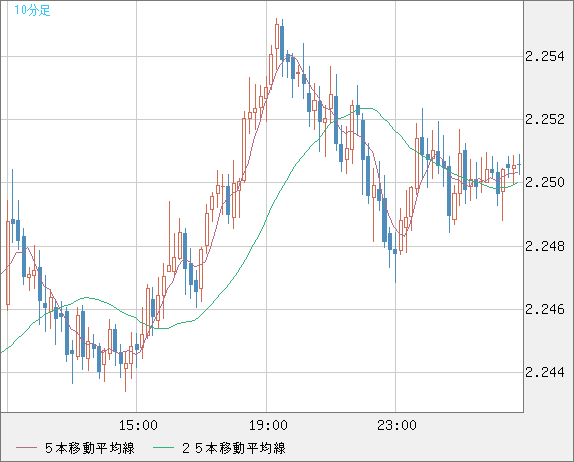Image resolution: width=574 pixels, height=462 pixels.
Task: Click the 2.254 price axis label
Action: 545,56
